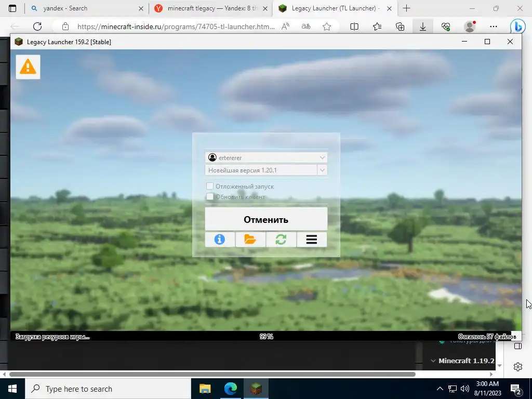Screen dimensions: 532x399
Task: Close the Legacy Launcher browser tab
Action: [x=390, y=9]
